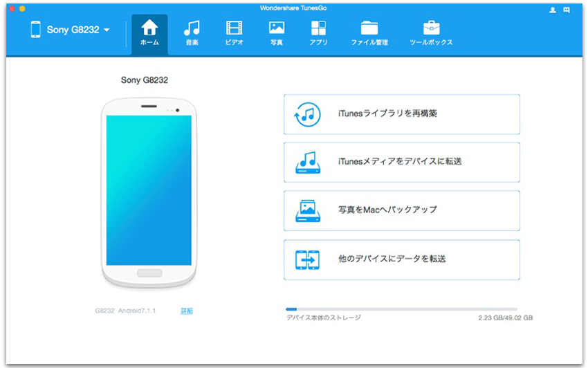Open ファイル管理 file manager folder icon
This screenshot has height=368, width=588.
[369, 28]
